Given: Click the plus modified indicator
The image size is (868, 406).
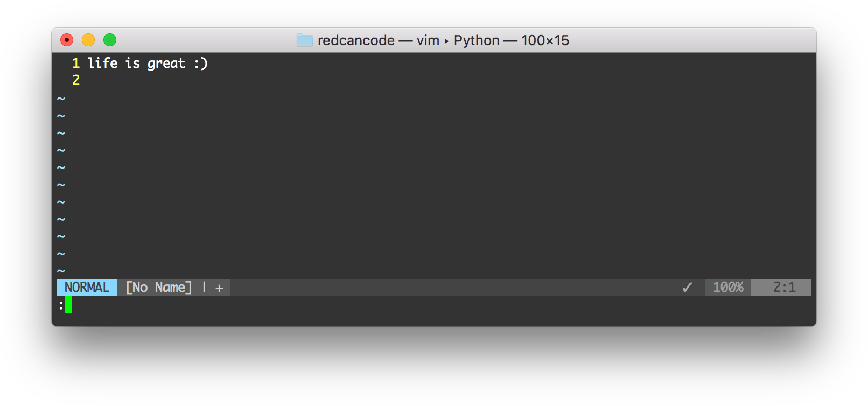Looking at the screenshot, I should point(219,288).
